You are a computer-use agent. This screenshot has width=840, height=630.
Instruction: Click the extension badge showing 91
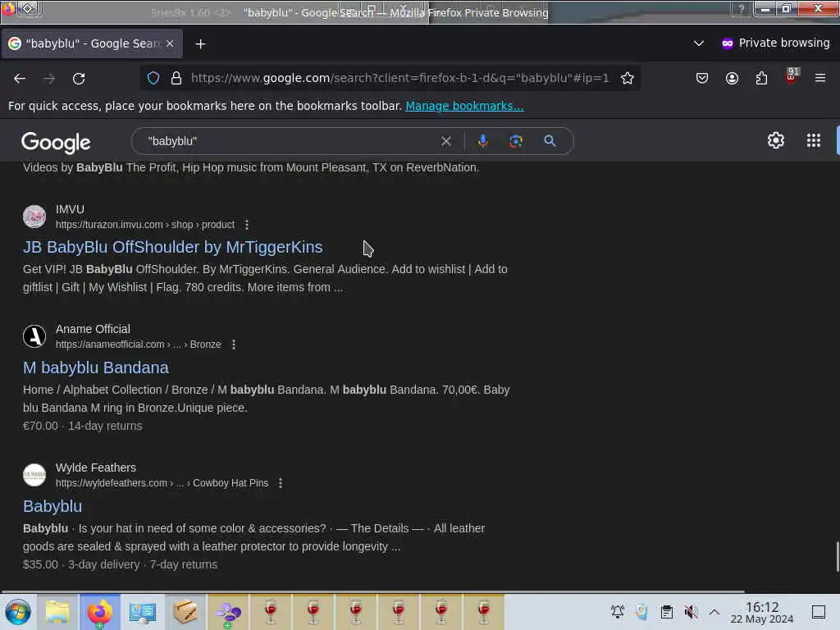pyautogui.click(x=792, y=76)
